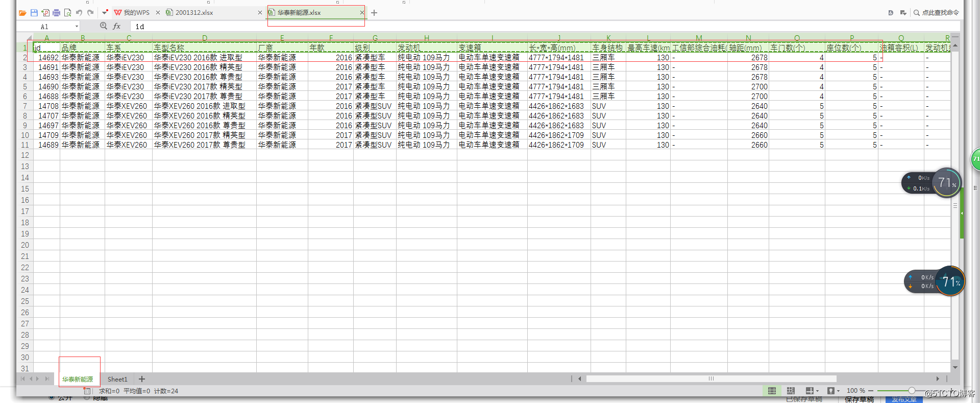Screen dimensions: 980x403
Task: Click vertical scrollbar down arrow
Action: (x=955, y=367)
